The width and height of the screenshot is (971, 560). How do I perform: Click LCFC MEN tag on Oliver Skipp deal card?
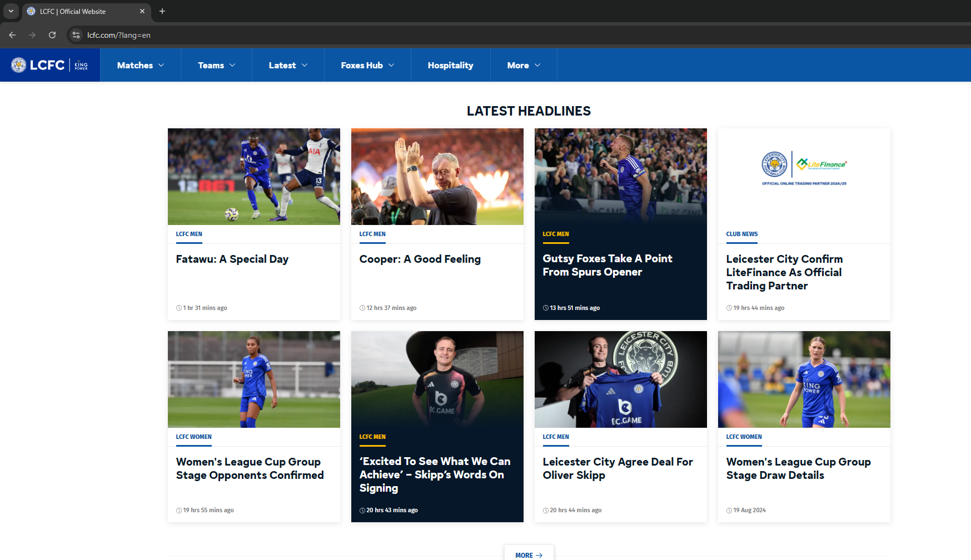556,437
